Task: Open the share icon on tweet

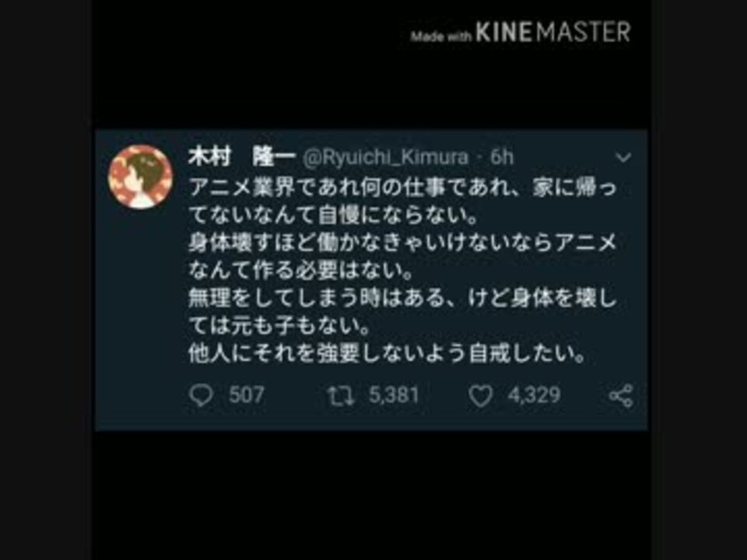Action: click(621, 396)
